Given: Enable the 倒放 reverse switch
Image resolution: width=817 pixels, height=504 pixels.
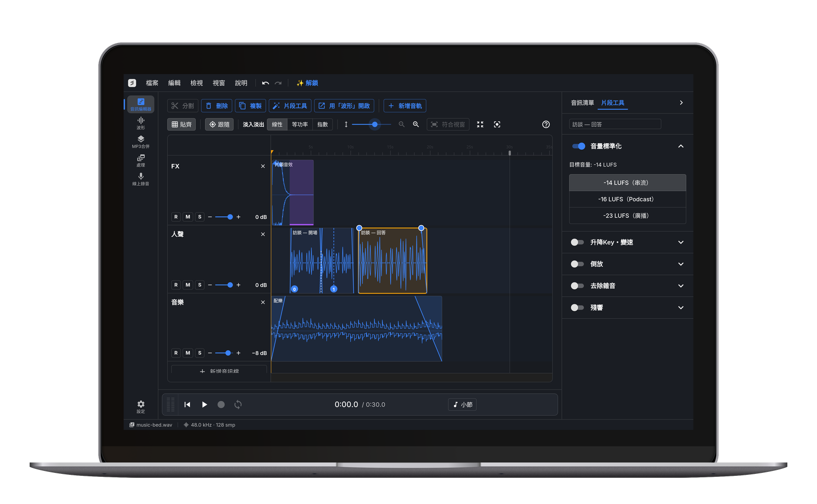Looking at the screenshot, I should point(577,264).
